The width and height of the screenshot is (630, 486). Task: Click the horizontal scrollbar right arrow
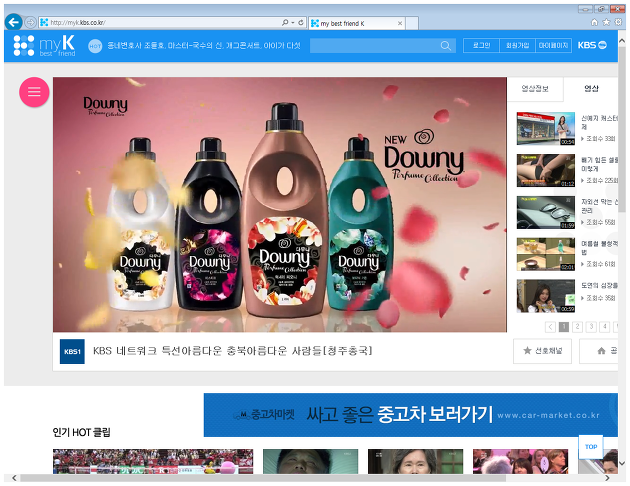[607, 478]
